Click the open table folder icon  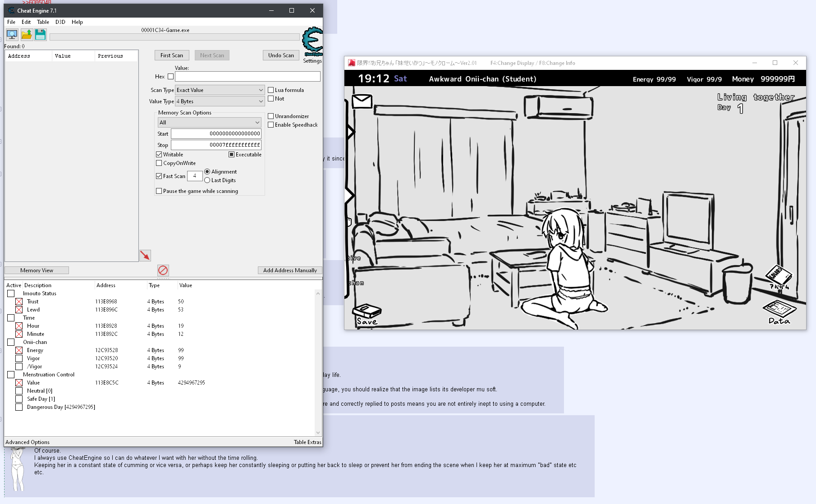tap(27, 34)
